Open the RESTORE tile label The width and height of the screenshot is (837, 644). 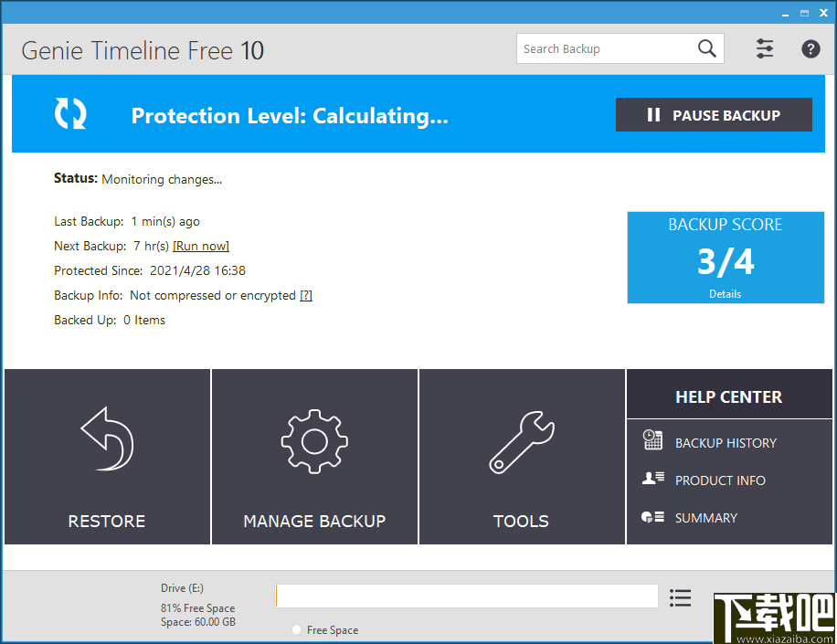[x=107, y=522]
